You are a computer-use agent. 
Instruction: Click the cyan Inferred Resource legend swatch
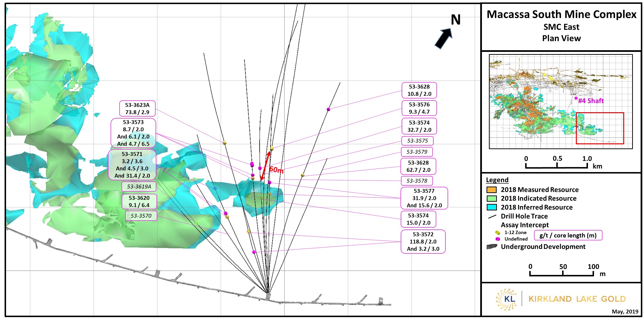492,207
